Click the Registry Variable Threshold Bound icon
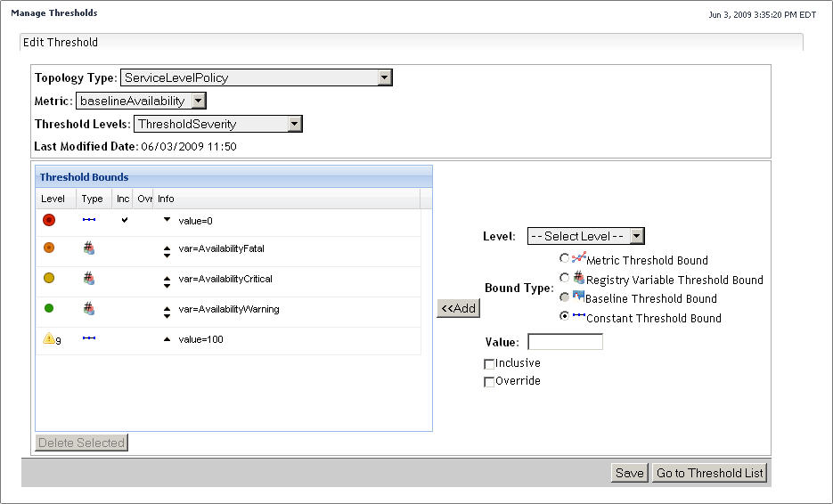The height and width of the screenshot is (504, 833). click(579, 277)
